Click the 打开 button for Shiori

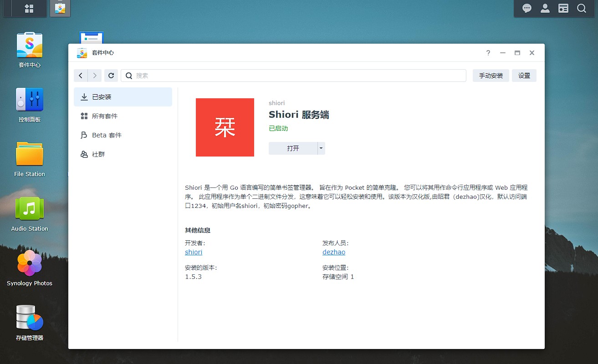pos(293,148)
